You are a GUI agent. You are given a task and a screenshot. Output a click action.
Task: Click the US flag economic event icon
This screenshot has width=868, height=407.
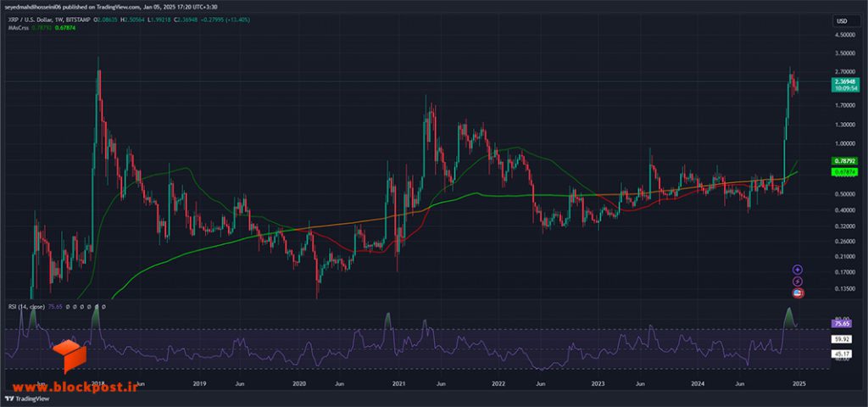tap(798, 293)
